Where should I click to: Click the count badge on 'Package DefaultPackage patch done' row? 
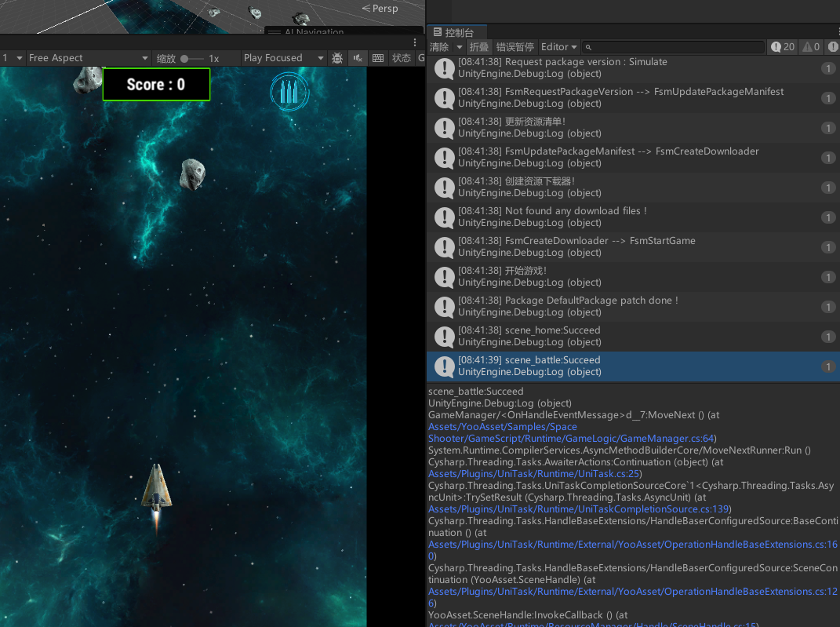click(x=828, y=307)
